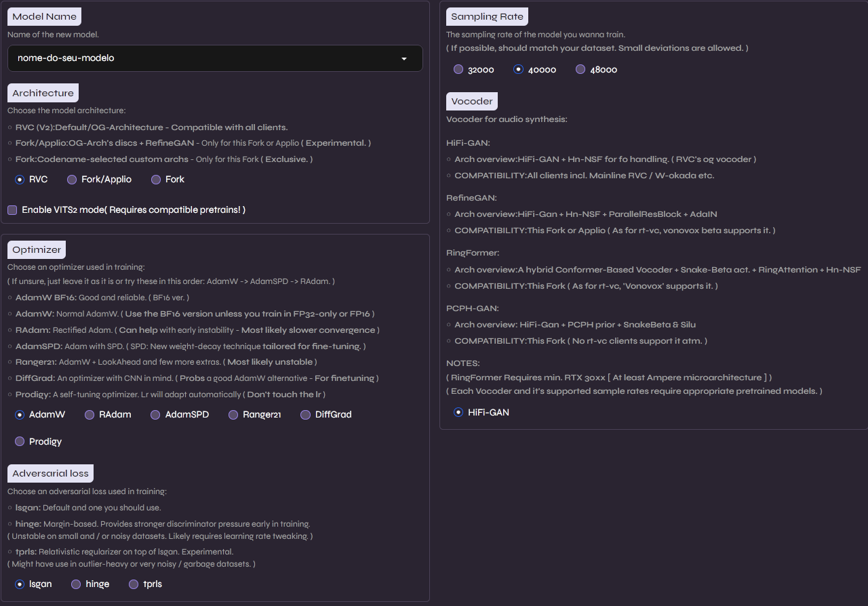868x606 pixels.
Task: Click the Vocoder section label
Action: (472, 101)
